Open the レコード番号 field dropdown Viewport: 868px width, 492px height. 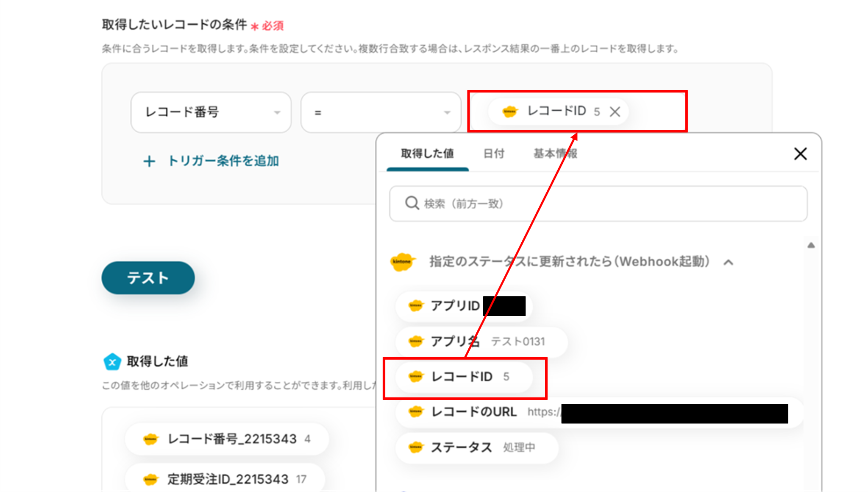pos(211,112)
